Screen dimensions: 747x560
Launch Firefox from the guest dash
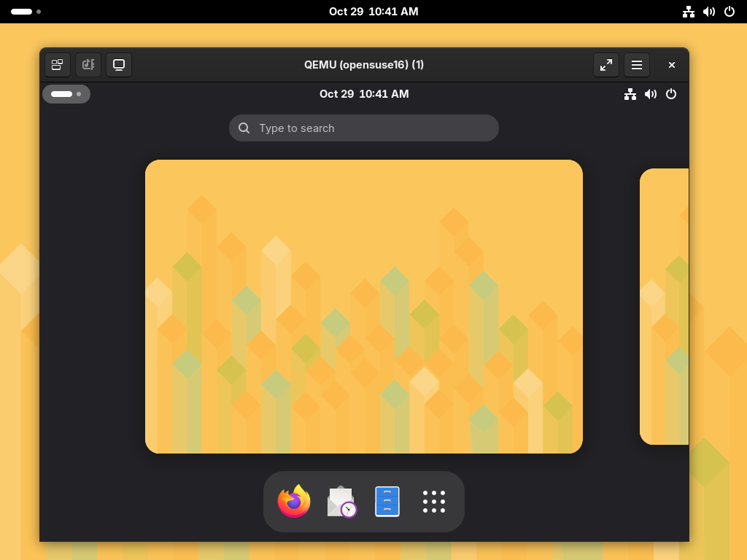(x=294, y=502)
